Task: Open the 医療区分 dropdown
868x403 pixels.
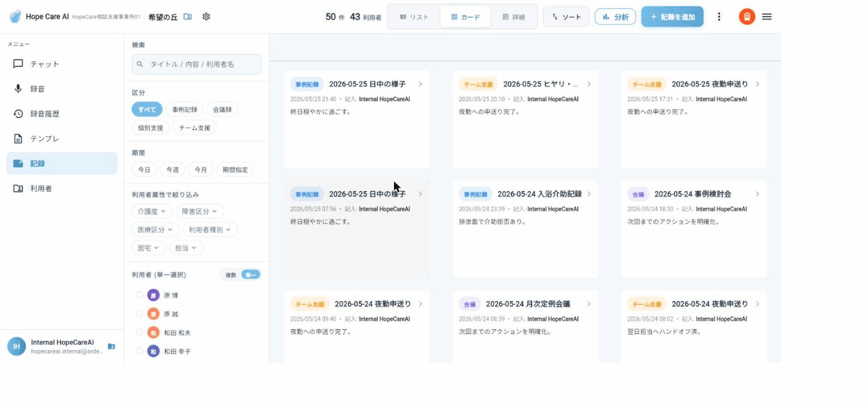Action: [156, 229]
